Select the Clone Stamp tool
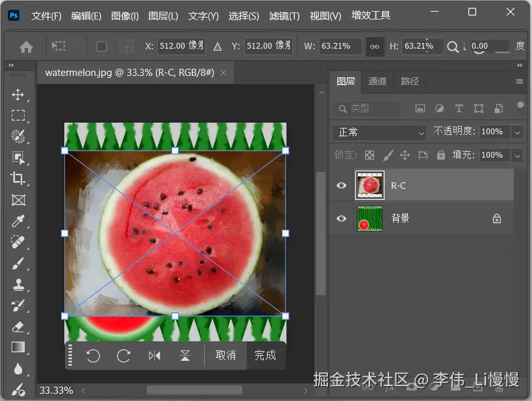The width and height of the screenshot is (532, 401). click(18, 284)
